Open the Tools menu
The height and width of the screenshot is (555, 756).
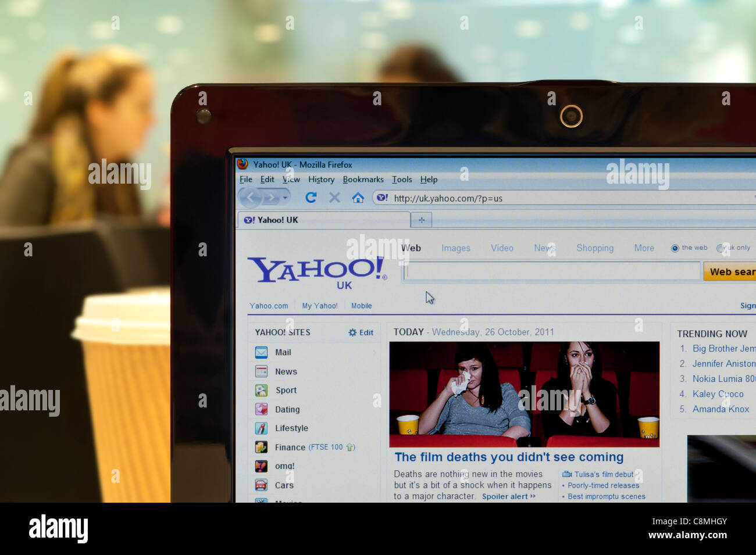[402, 180]
